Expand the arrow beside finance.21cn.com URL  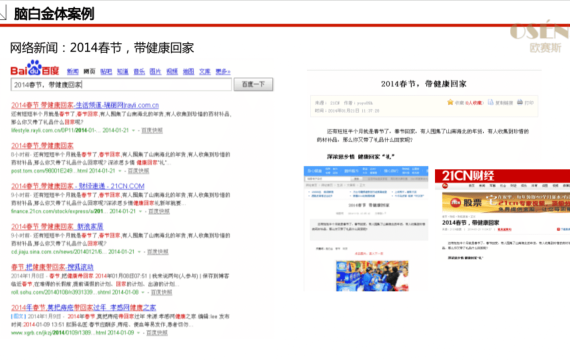point(141,211)
